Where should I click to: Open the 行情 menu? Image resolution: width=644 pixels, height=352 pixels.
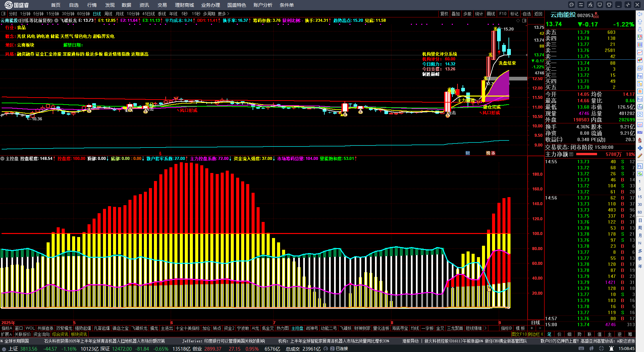point(92,5)
